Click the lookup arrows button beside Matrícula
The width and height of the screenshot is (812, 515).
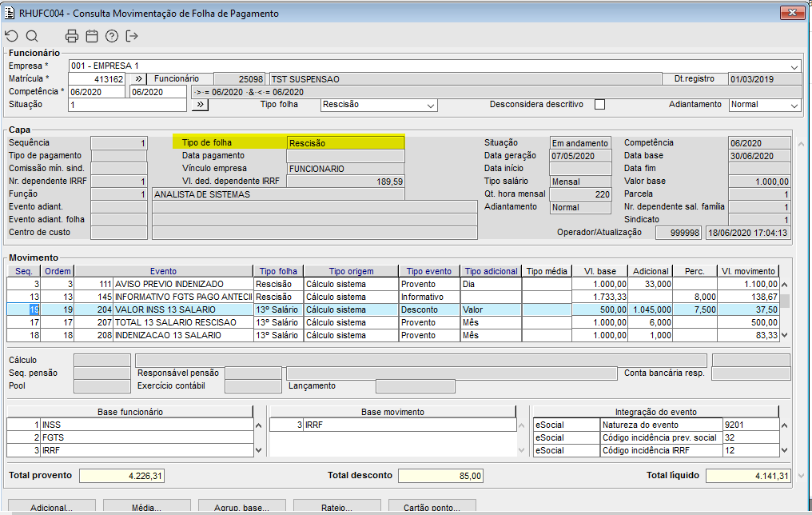(137, 79)
